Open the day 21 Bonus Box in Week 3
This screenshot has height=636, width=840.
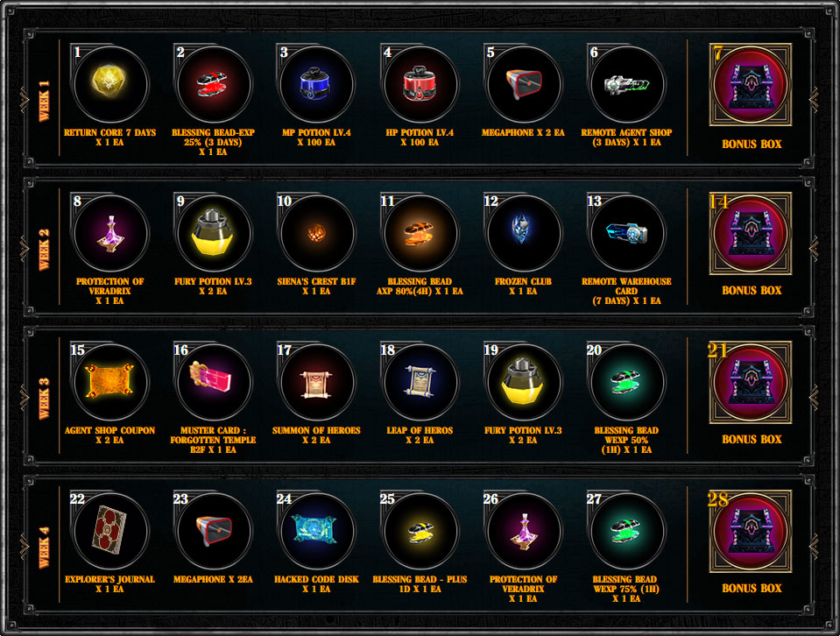click(751, 383)
